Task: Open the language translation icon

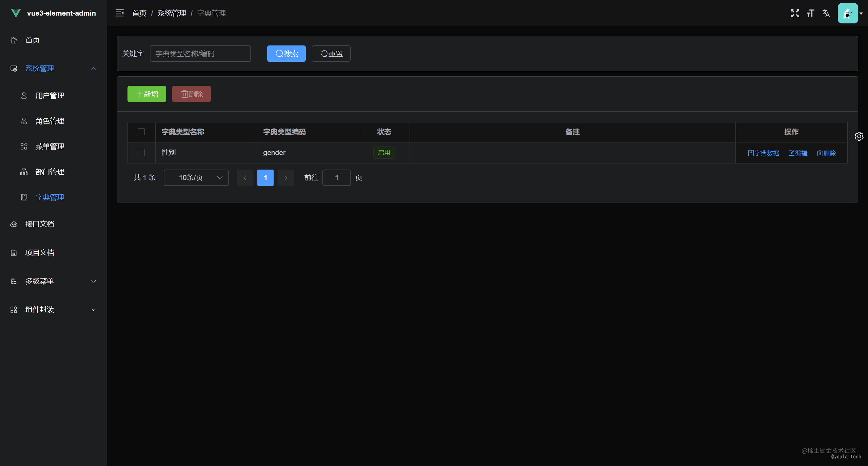Action: [x=826, y=13]
